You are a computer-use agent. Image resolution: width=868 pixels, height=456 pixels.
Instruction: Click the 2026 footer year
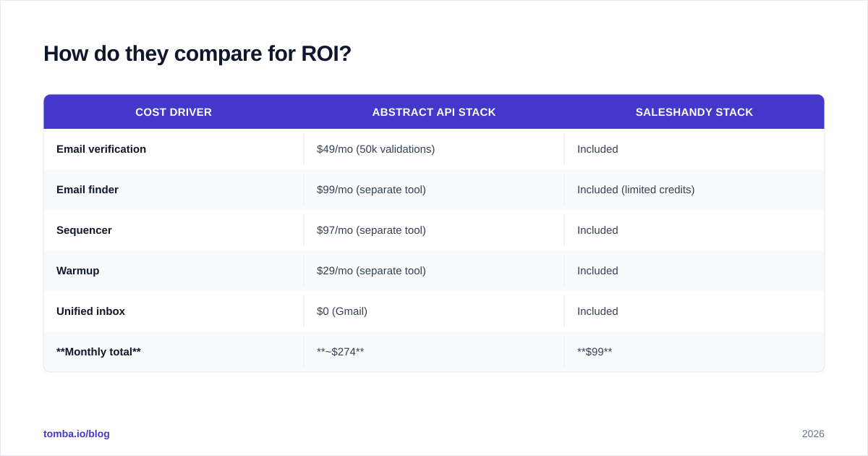[x=813, y=434]
